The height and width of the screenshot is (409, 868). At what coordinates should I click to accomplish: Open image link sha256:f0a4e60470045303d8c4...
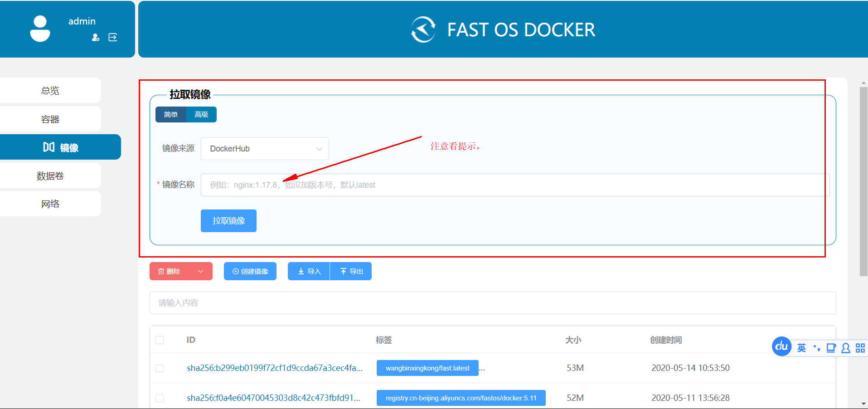click(274, 398)
